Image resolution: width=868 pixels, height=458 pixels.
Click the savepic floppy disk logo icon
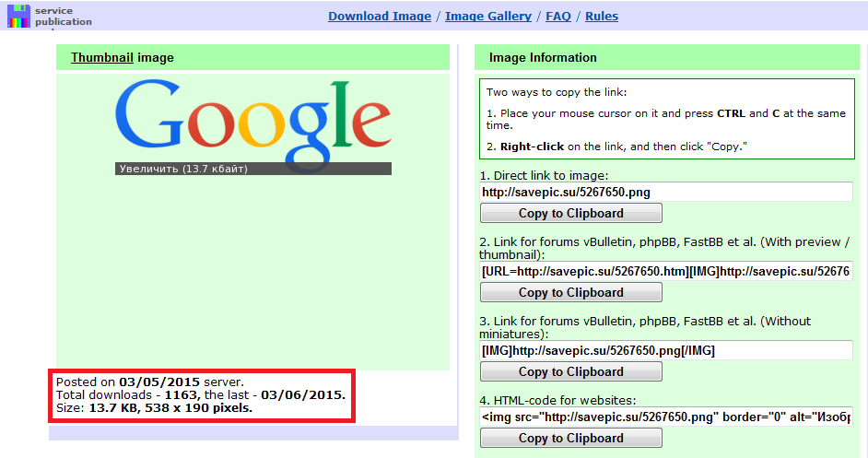pos(18,16)
